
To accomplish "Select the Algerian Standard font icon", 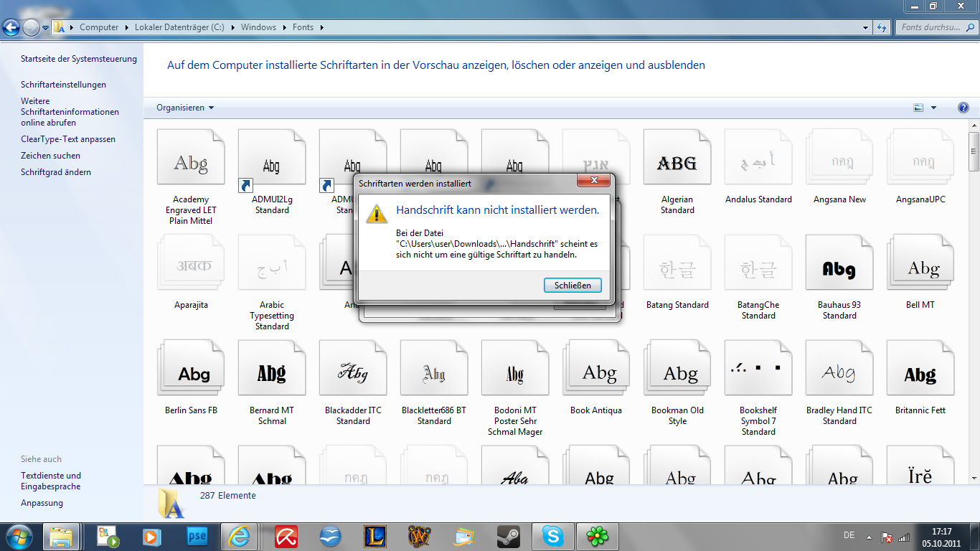I will tap(677, 164).
